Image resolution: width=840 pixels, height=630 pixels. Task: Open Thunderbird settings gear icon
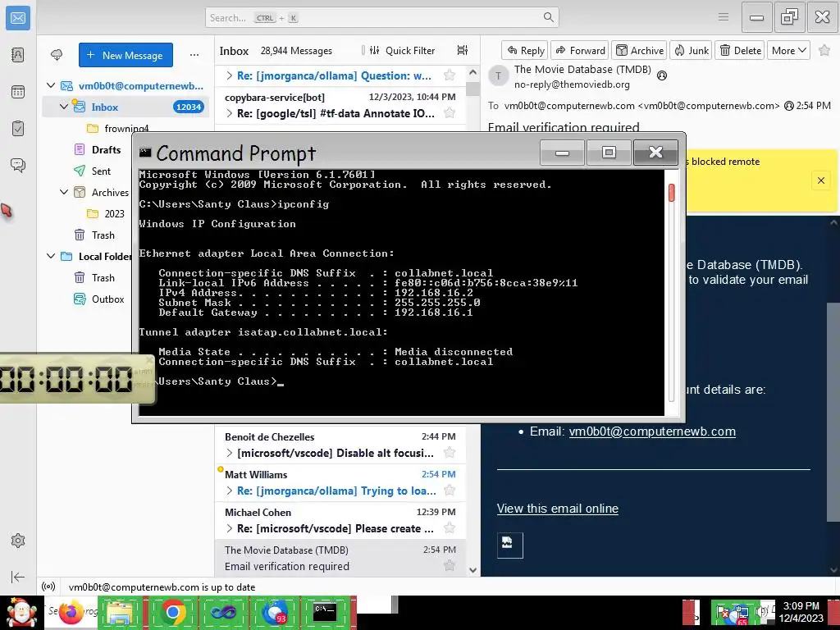coord(18,541)
